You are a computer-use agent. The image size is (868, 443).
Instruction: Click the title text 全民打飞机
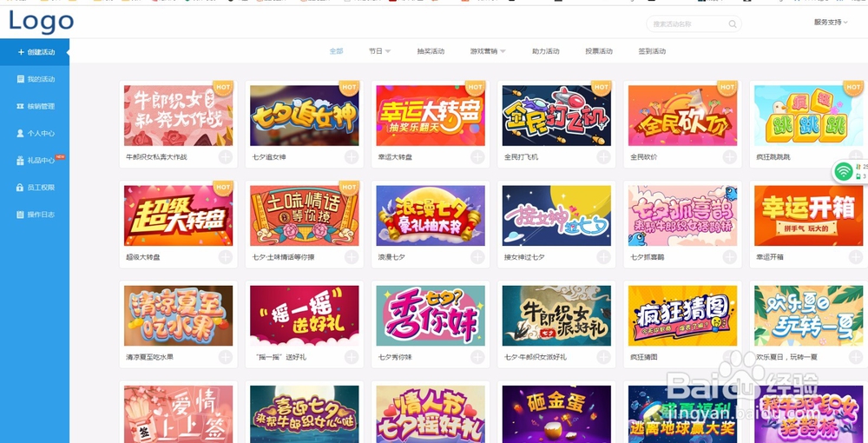(521, 157)
